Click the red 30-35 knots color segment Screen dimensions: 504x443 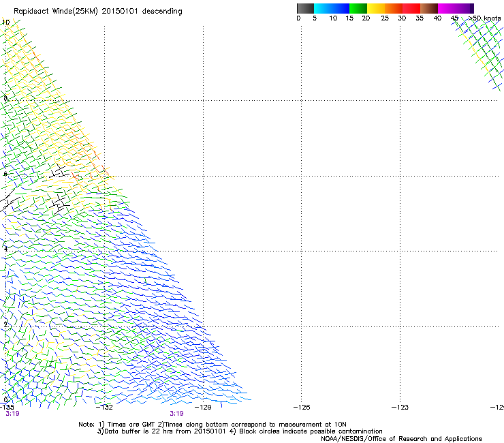click(411, 8)
